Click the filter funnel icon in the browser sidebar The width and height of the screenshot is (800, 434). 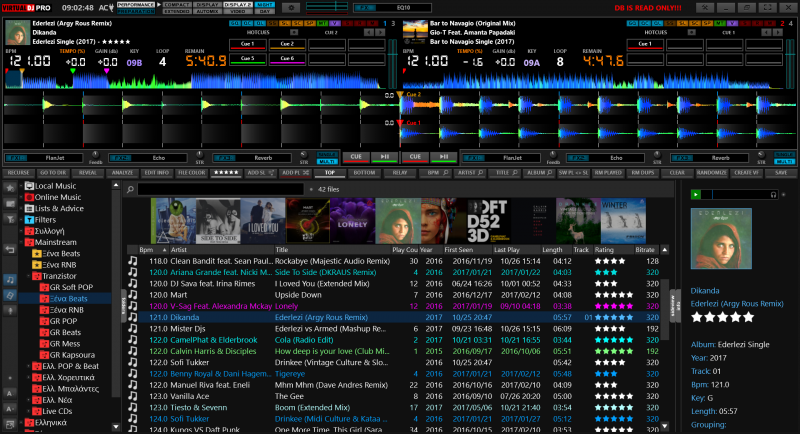[10, 220]
